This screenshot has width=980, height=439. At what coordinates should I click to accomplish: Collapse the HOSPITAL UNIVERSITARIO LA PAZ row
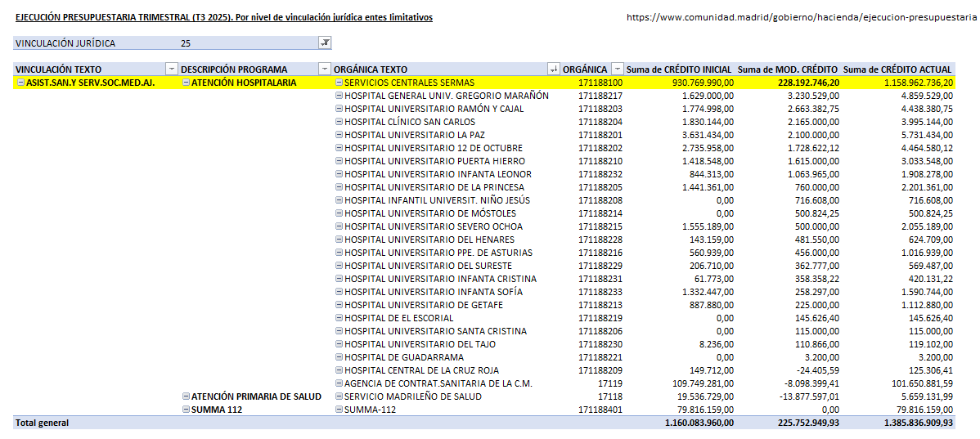339,135
